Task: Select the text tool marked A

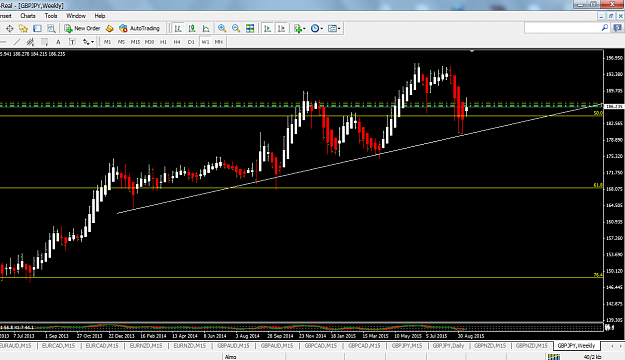Action: 58,42
